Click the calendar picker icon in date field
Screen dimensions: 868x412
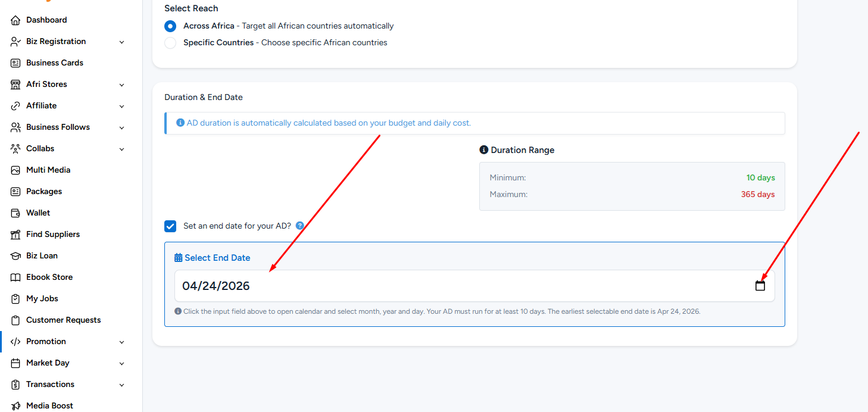pyautogui.click(x=760, y=286)
